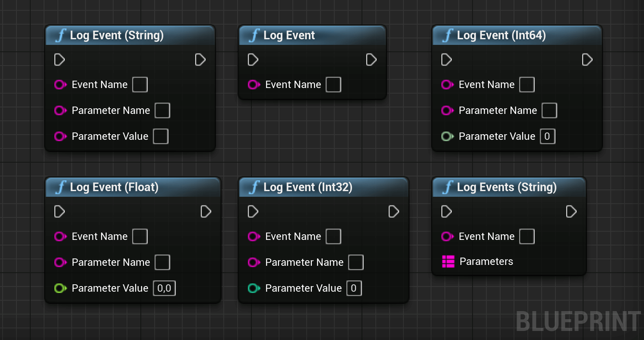Click input exec pin on Log Event (Int32)
644x340 pixels.
click(253, 211)
